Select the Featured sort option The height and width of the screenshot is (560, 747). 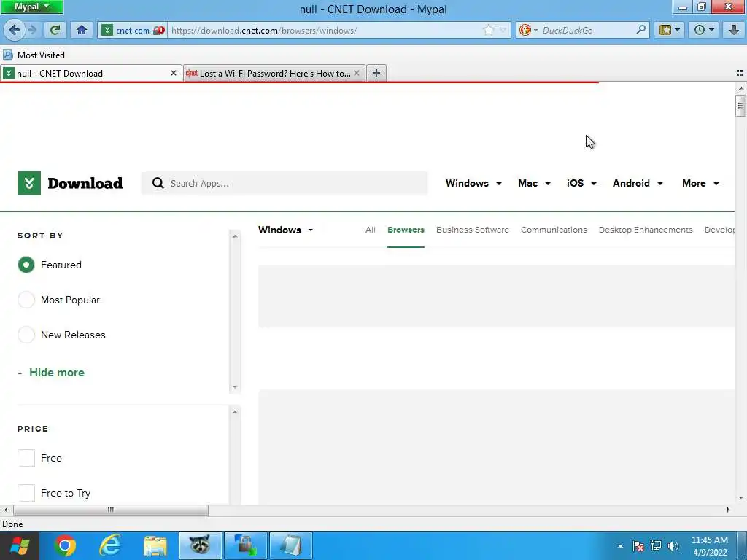pyautogui.click(x=26, y=265)
